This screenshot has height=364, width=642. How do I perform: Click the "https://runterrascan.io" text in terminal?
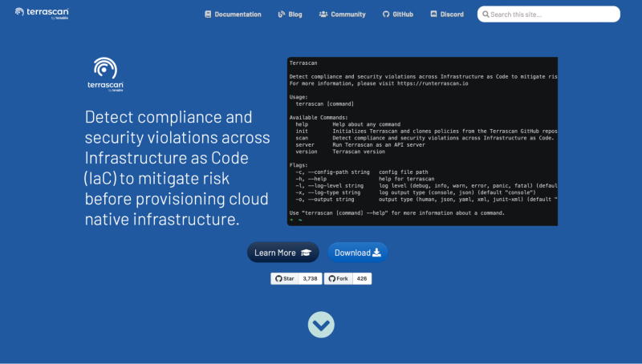click(x=433, y=83)
